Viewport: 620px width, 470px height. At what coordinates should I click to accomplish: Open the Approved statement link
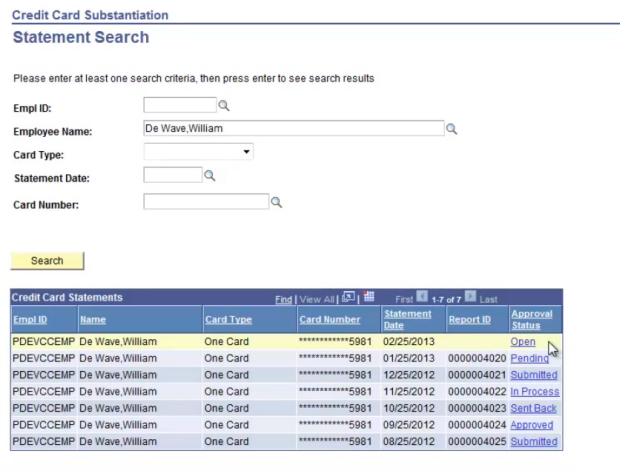click(531, 425)
